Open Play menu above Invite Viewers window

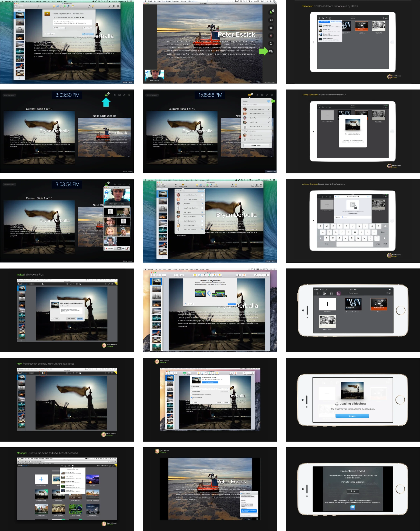pos(192,180)
